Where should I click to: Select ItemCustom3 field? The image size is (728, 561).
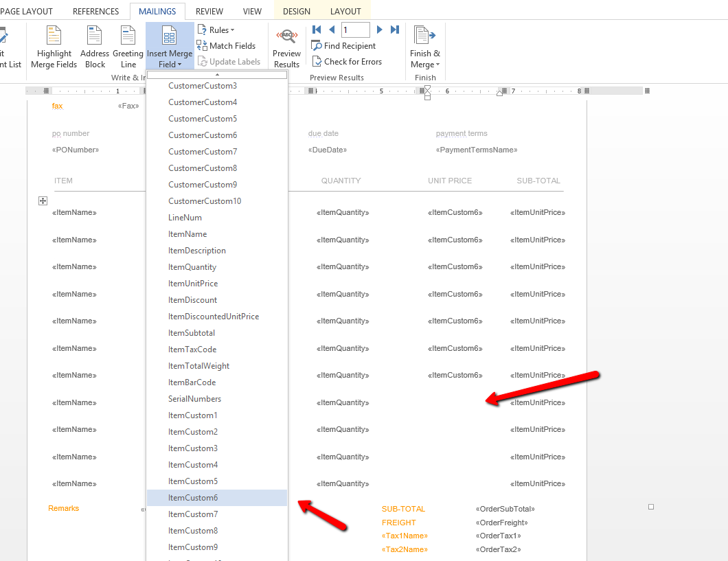[217, 448]
